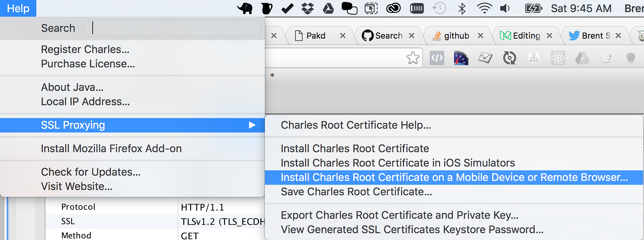The height and width of the screenshot is (240, 644).
Task: Choose Install Mozilla Firefox Add-on
Action: pos(132,149)
